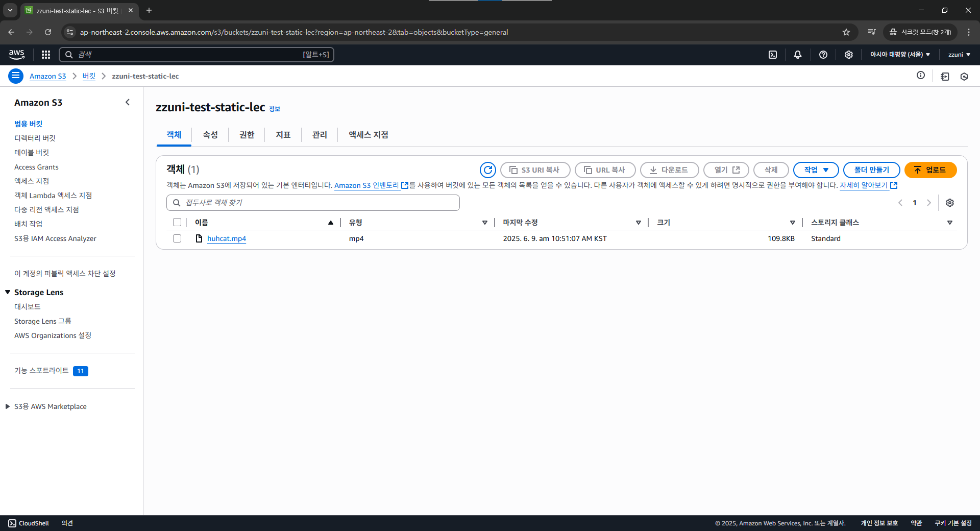Switch to the 속성 tab
980x531 pixels.
click(x=210, y=135)
